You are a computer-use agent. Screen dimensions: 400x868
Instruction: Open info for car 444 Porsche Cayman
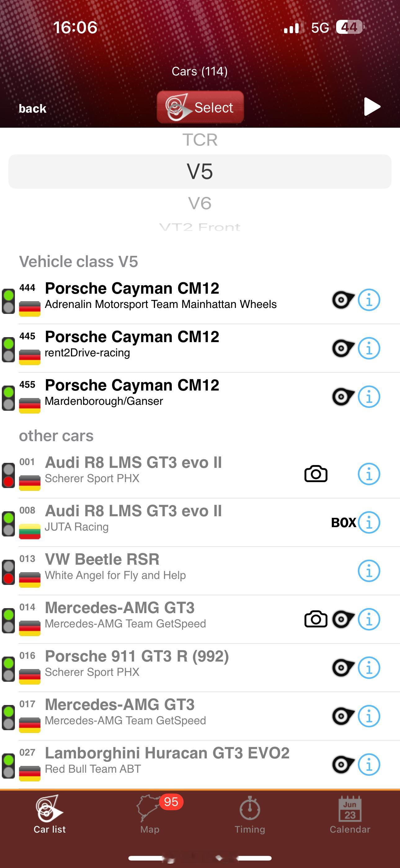(369, 300)
